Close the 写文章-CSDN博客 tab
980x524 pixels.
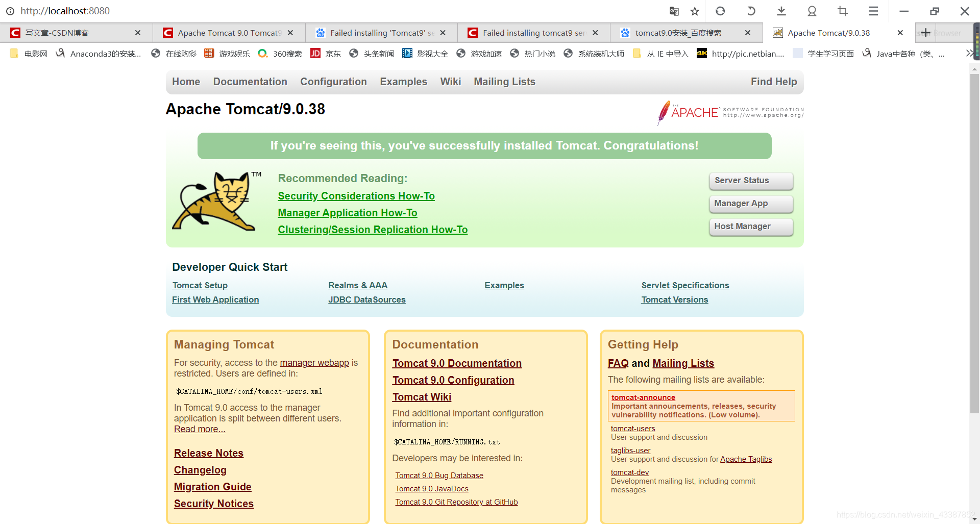pos(138,33)
